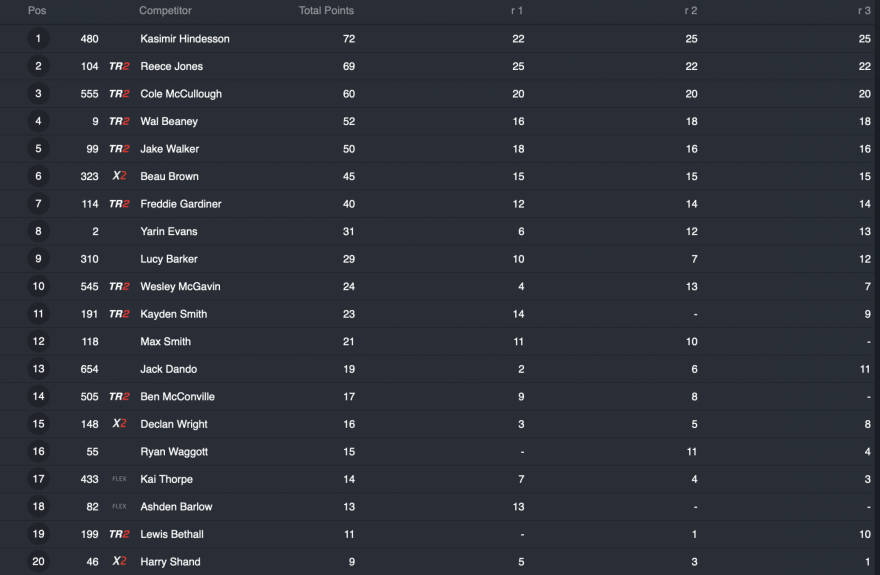Open competitor Kasimir Hindesson's name

[x=185, y=39]
